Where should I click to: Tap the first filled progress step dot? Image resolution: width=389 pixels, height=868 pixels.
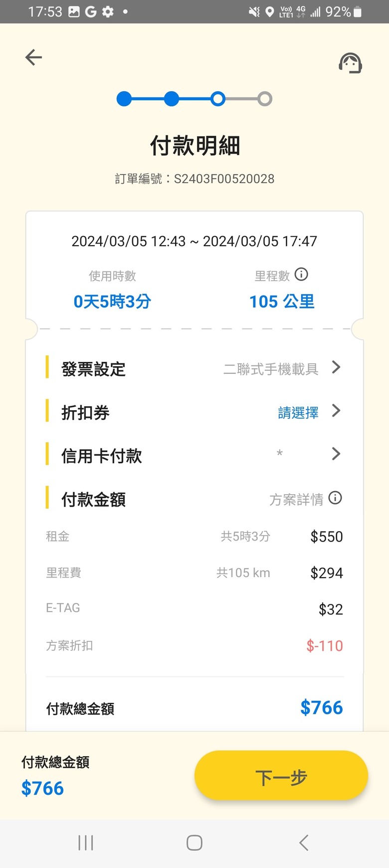(x=124, y=99)
